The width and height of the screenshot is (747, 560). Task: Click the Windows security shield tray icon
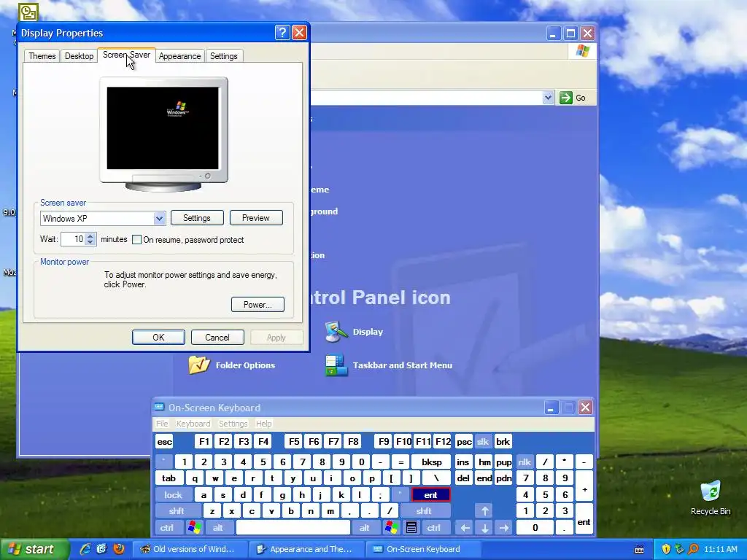tap(666, 549)
